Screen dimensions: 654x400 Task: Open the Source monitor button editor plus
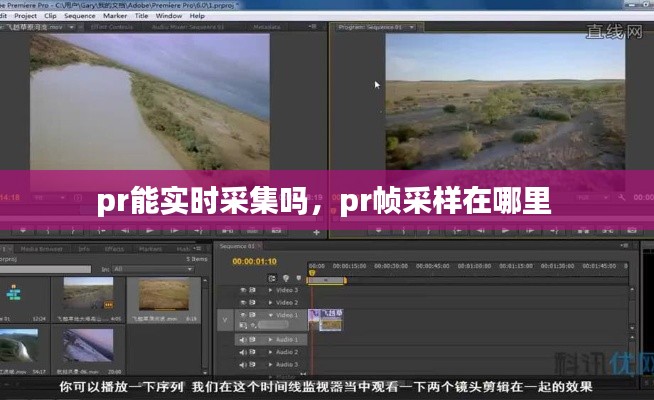click(x=317, y=232)
